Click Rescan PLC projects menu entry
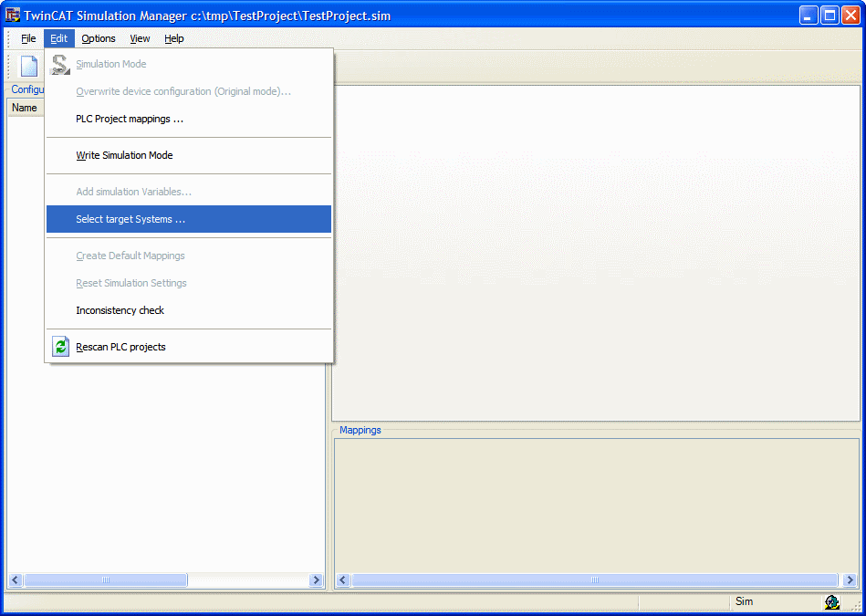This screenshot has height=616, width=866. pyautogui.click(x=189, y=347)
